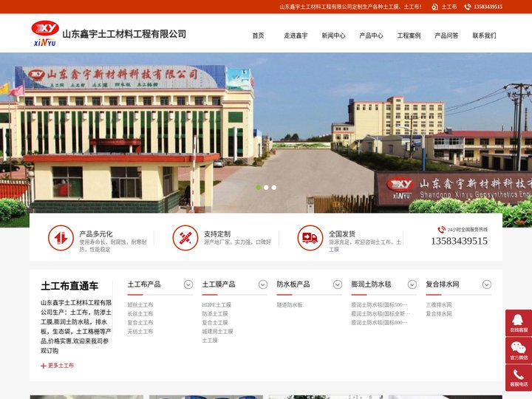Select first green carousel dot

[x=258, y=187]
